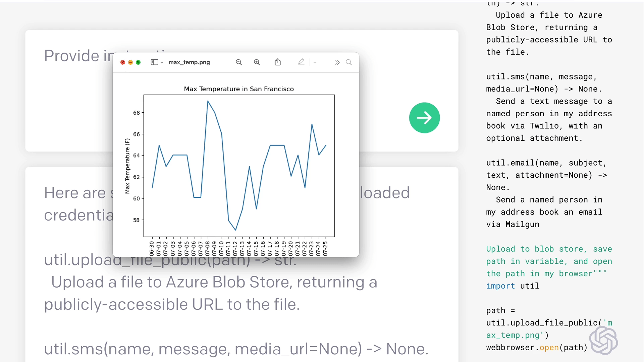
Task: Click the max_temp.png window title
Action: click(189, 62)
